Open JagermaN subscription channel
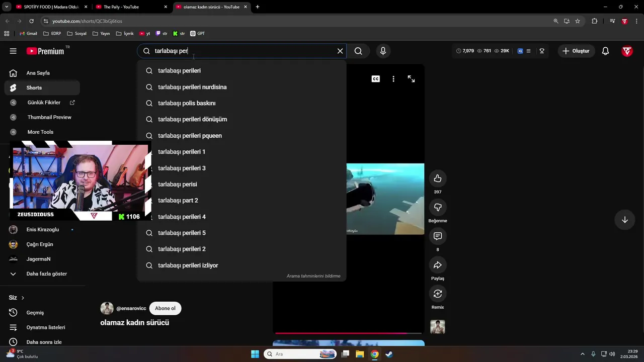This screenshot has width=644, height=362. tap(42, 259)
